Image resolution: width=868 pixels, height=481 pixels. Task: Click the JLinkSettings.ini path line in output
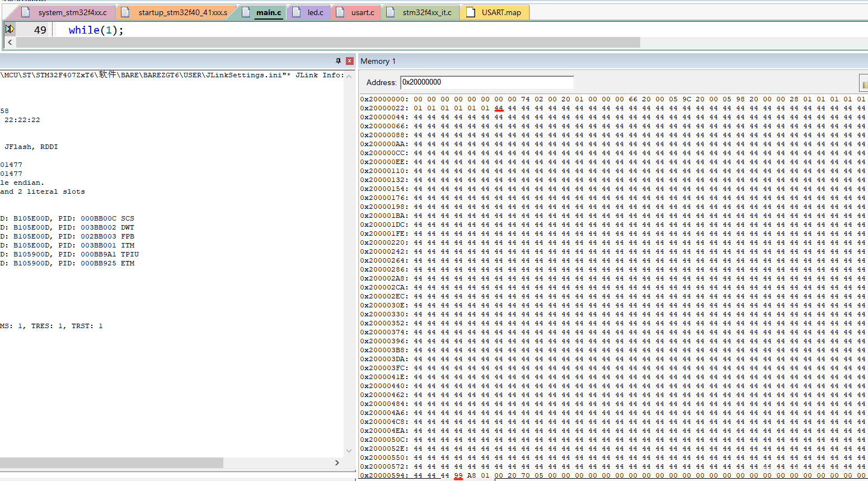[x=171, y=74]
